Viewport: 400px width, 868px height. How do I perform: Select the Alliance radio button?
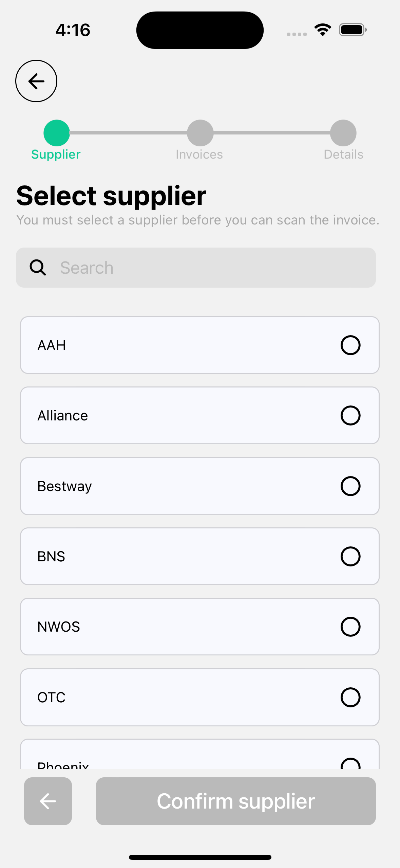pyautogui.click(x=350, y=416)
